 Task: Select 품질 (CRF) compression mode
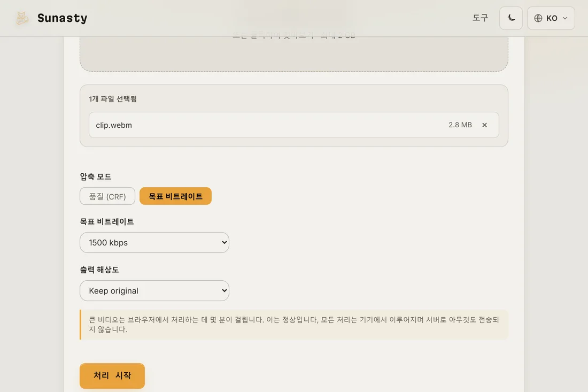click(107, 196)
